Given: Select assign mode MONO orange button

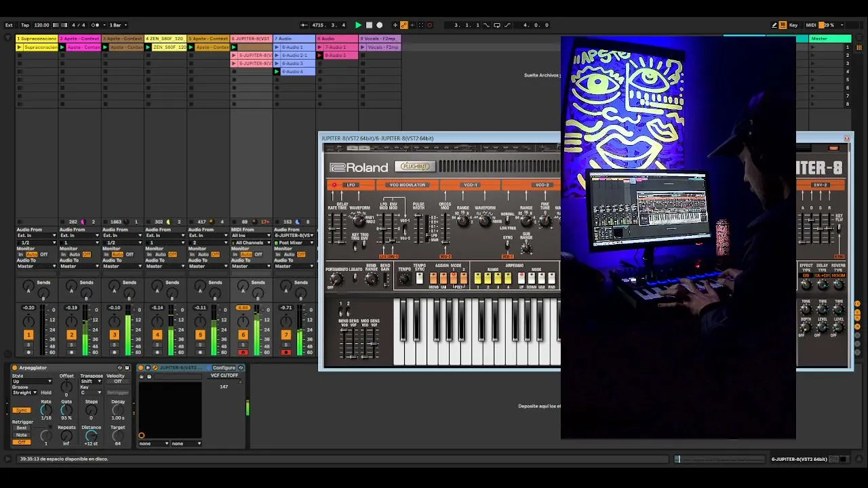Looking at the screenshot, I should coord(433,278).
